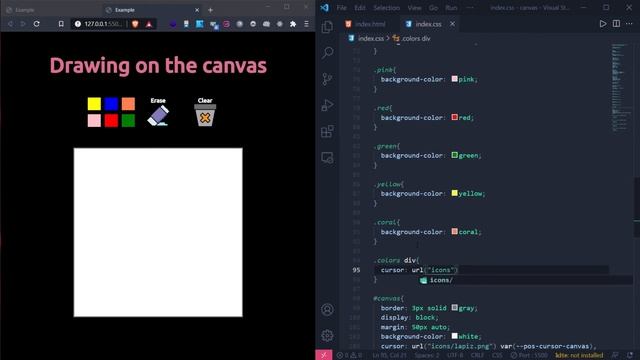Click the remote window indicator in the status bar
Image resolution: width=640 pixels, height=360 pixels.
pyautogui.click(x=324, y=355)
